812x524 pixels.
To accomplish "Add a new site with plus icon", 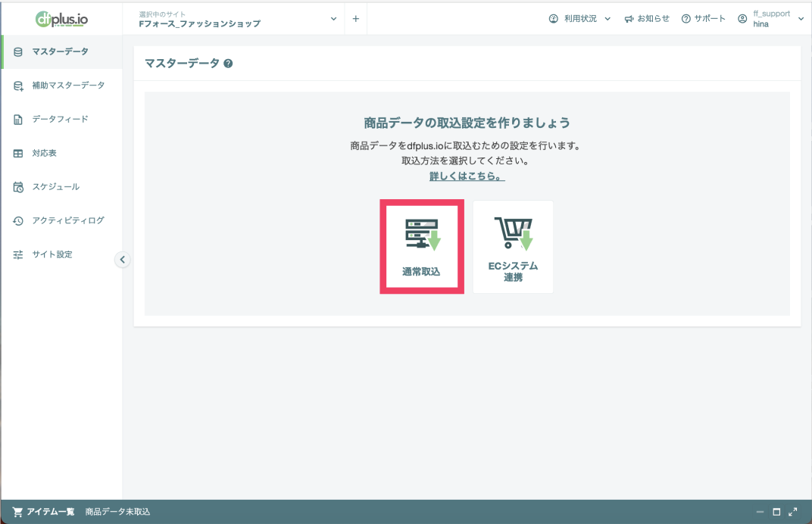I will (356, 19).
